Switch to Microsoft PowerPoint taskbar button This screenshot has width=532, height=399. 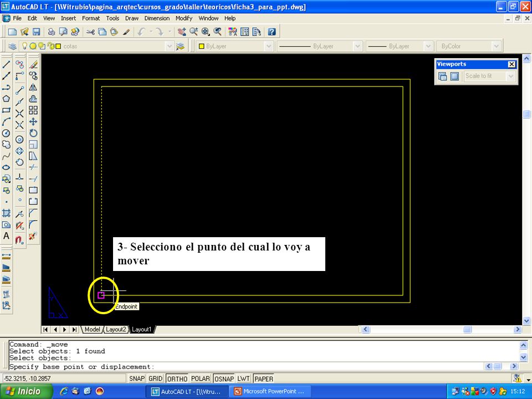point(270,392)
